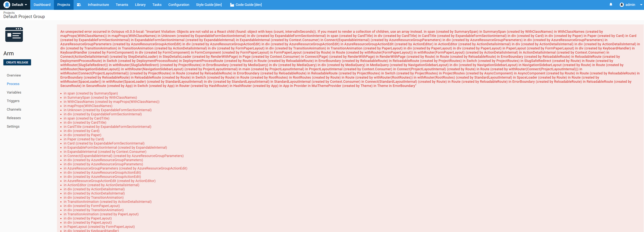Open Style Guide [dev] page

coord(209,5)
